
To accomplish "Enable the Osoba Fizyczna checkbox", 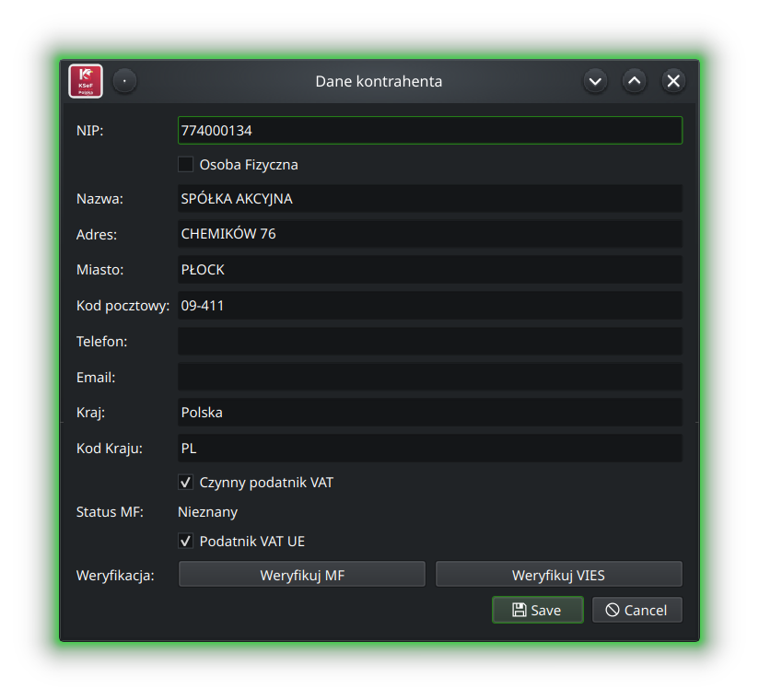I will [x=186, y=165].
